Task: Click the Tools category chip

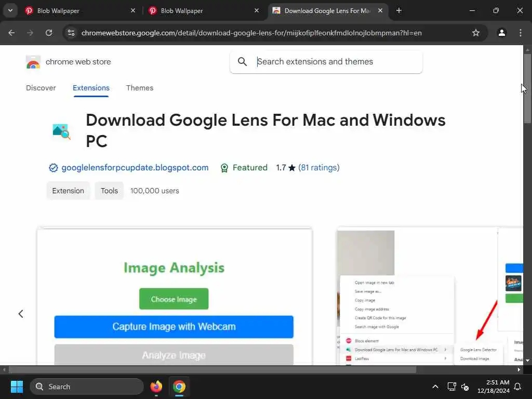Action: 109,191
